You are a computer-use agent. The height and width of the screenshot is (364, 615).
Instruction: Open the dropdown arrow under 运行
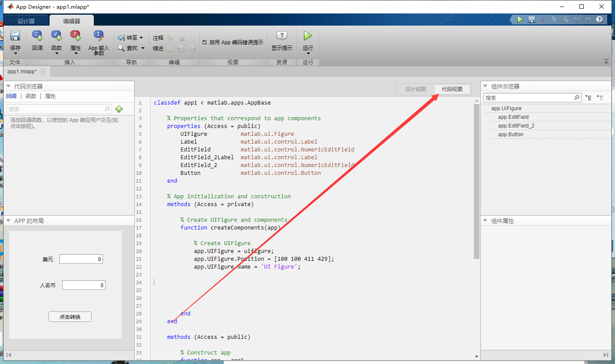point(308,54)
